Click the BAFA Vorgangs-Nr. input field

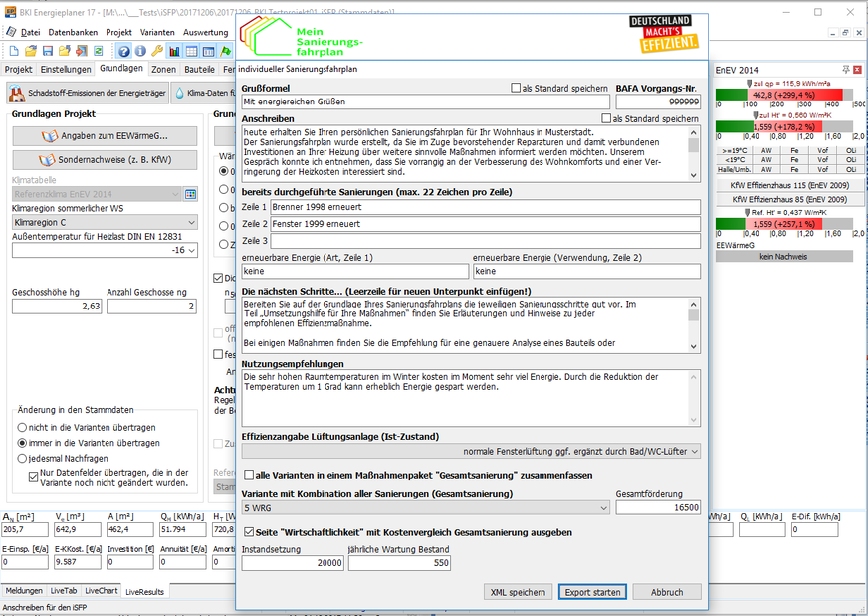pos(658,102)
